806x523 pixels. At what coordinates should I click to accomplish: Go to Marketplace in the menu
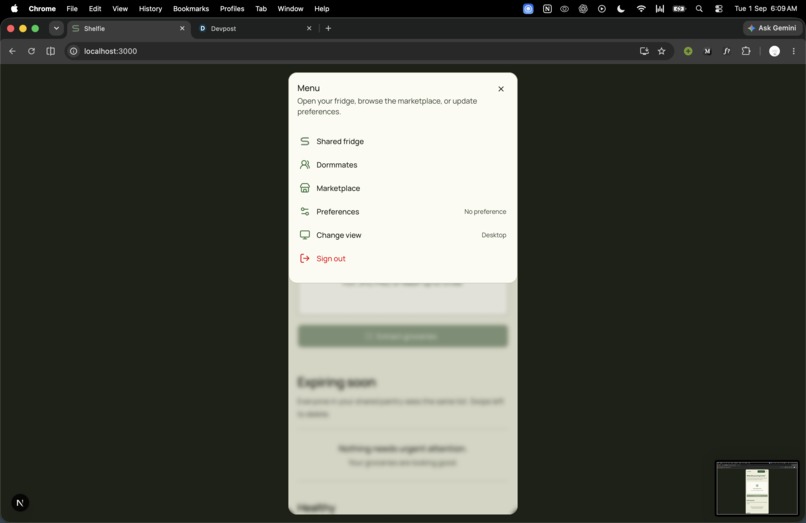(x=402, y=188)
